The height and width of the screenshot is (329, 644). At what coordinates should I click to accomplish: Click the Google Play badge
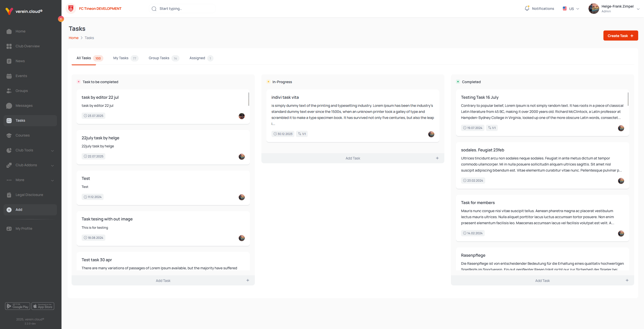[x=17, y=306]
